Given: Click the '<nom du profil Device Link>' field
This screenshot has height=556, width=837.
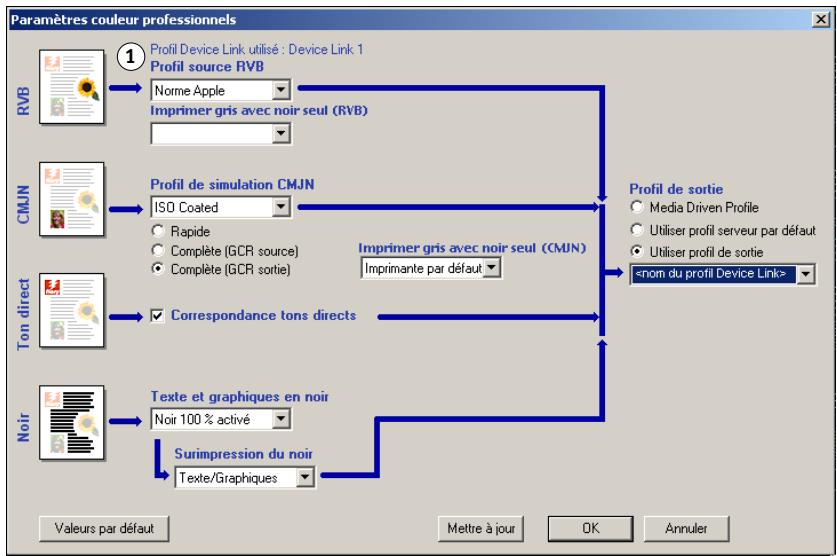Looking at the screenshot, I should point(714,274).
